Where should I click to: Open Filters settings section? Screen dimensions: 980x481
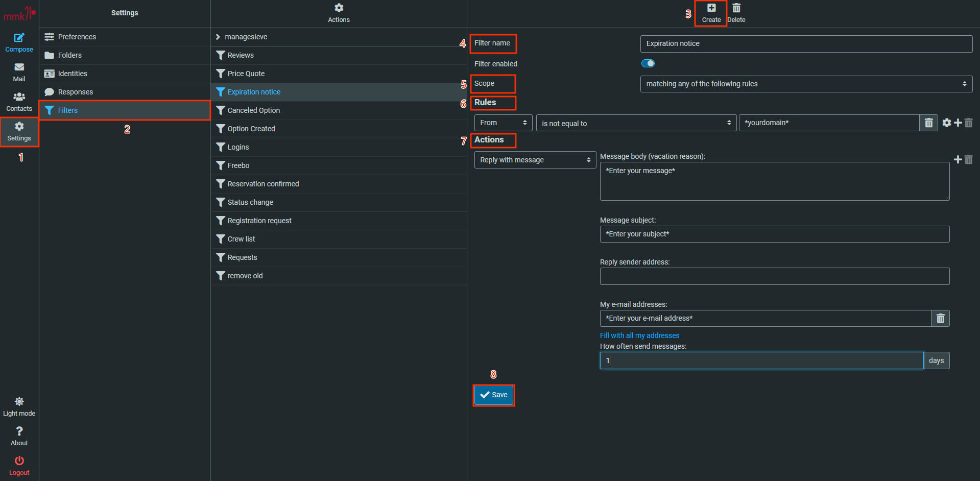pos(125,110)
